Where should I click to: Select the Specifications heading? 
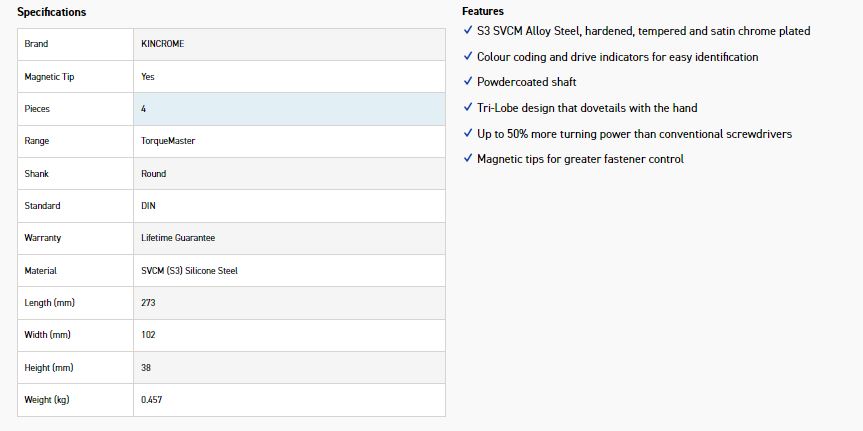pyautogui.click(x=52, y=12)
